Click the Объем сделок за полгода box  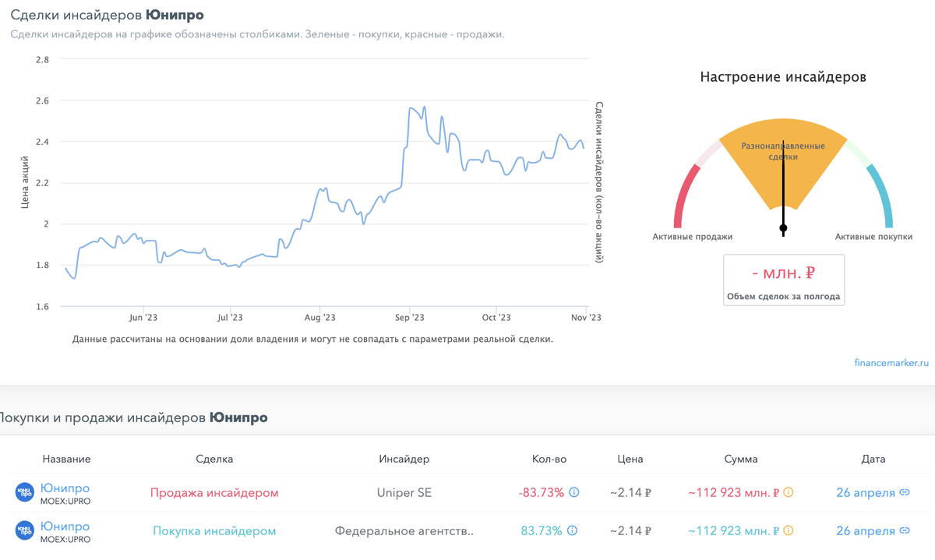[783, 280]
